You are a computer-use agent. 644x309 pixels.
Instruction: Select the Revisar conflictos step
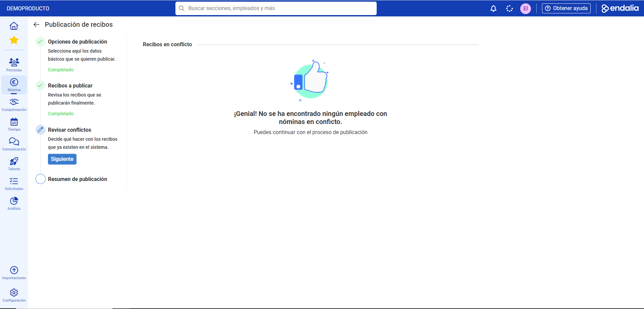click(69, 130)
